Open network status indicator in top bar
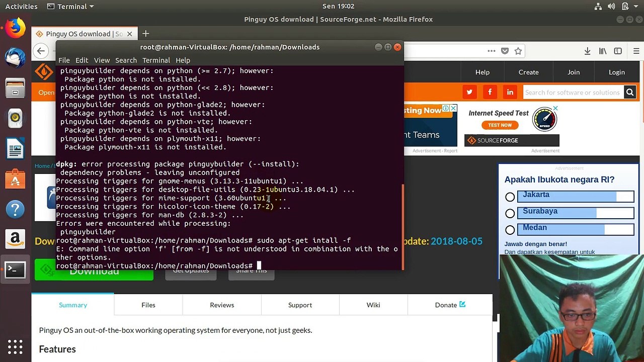Viewport: 644px width, 362px height. [x=598, y=7]
